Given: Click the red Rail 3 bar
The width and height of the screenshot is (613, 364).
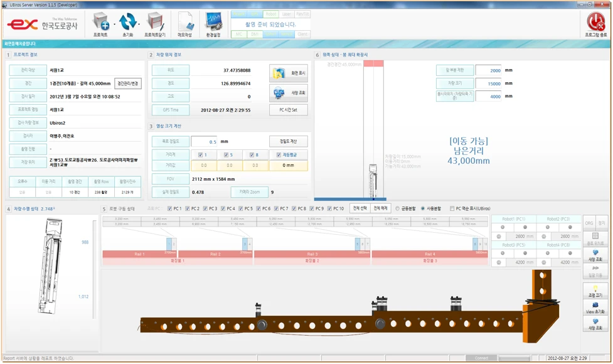Looking at the screenshot, I should click(312, 254).
